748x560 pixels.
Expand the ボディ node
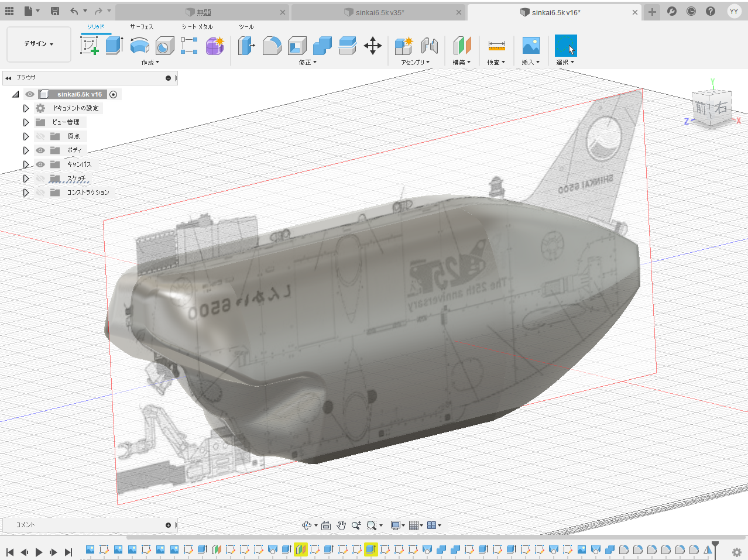26,150
